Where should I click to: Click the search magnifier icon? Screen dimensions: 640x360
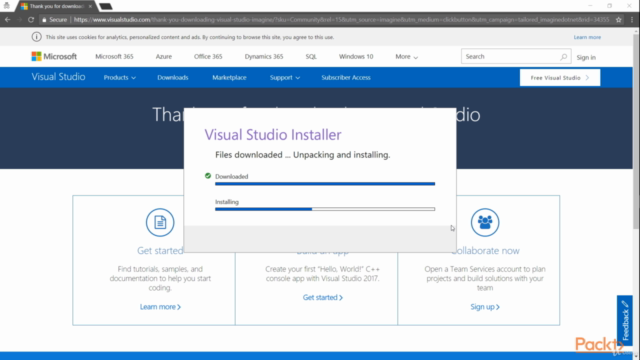(x=563, y=57)
